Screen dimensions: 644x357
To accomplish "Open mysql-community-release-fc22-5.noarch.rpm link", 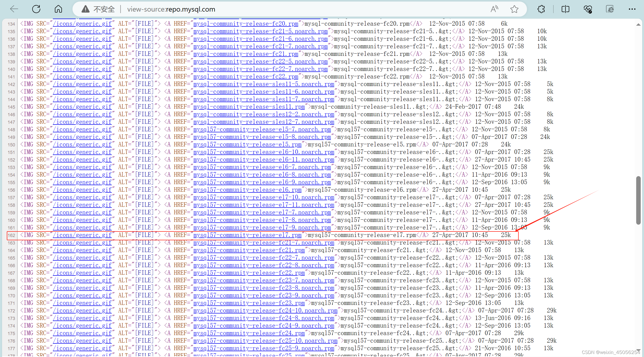I will point(260,61).
